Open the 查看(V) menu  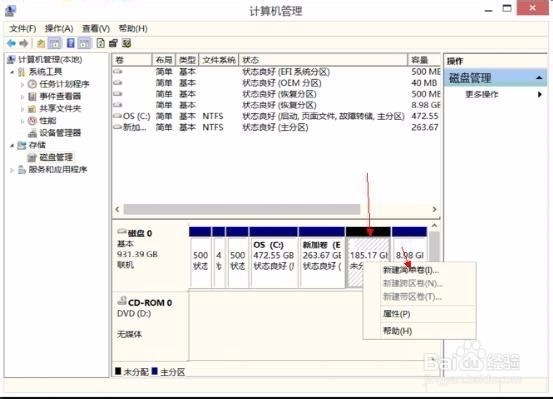click(x=96, y=29)
